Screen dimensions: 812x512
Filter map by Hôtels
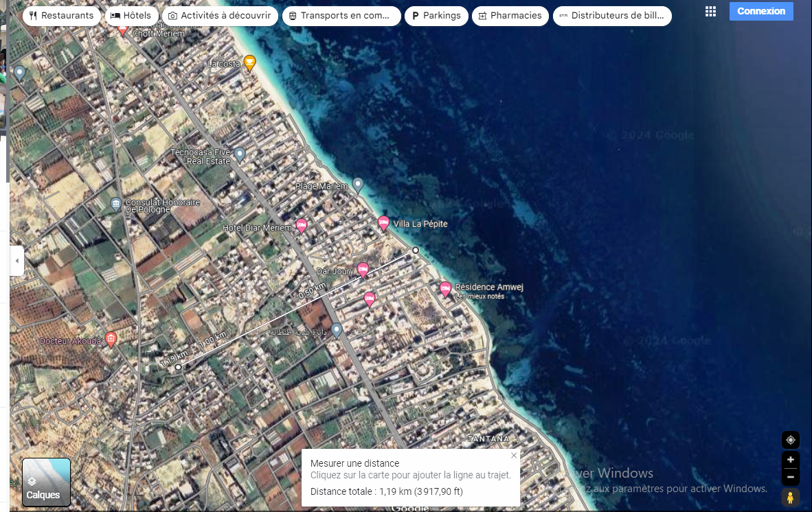coord(131,16)
